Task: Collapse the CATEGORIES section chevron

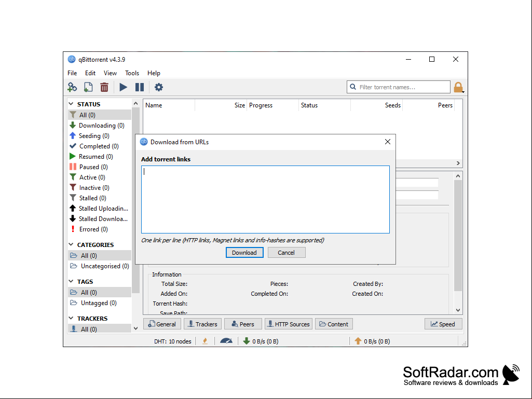Action: coord(71,244)
